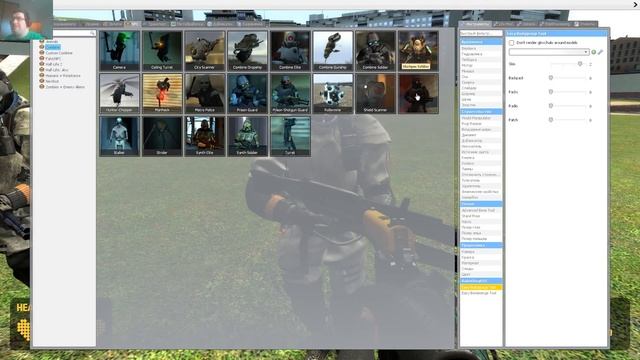Click the unlabeled dark soldier NPC thumbnail
The width and height of the screenshot is (640, 360).
[418, 93]
